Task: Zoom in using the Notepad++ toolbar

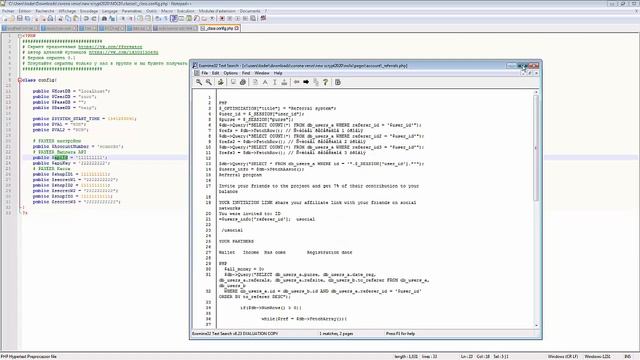Action: [122, 18]
